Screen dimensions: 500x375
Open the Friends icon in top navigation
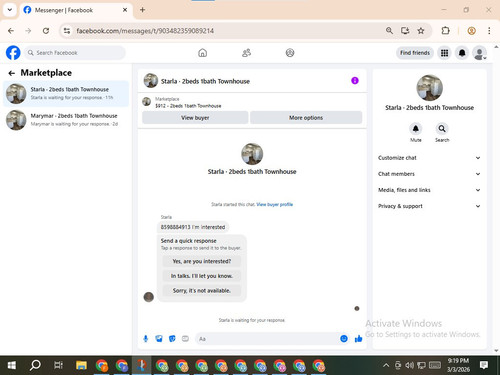coord(246,53)
